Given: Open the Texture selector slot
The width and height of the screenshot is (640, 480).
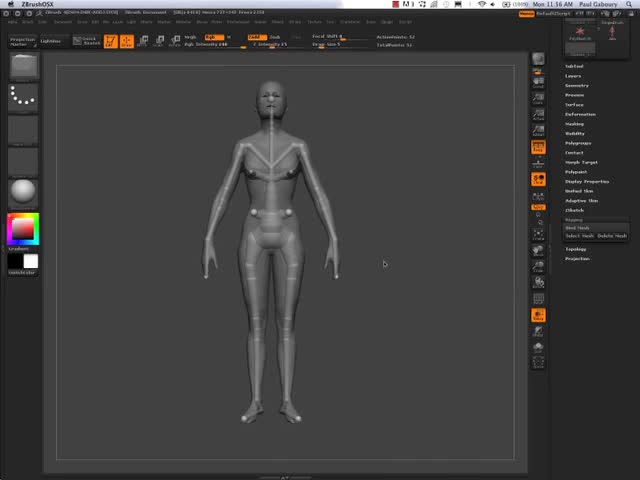Looking at the screenshot, I should tap(23, 163).
